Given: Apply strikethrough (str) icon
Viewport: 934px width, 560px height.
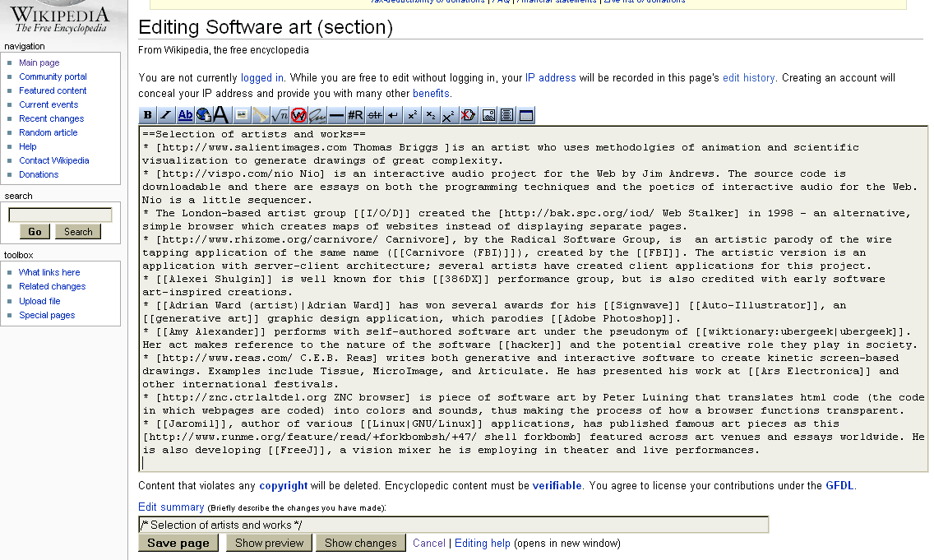Looking at the screenshot, I should click(x=374, y=115).
